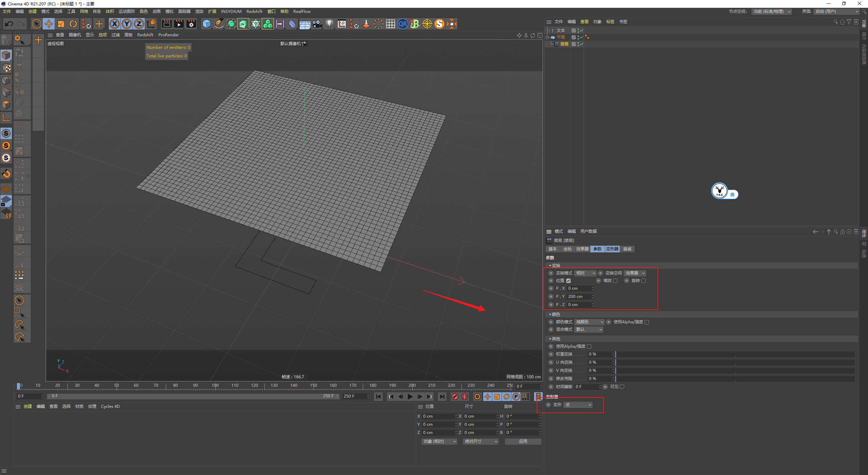Click the 应用 button
Image resolution: width=868 pixels, height=475 pixels.
tap(523, 441)
